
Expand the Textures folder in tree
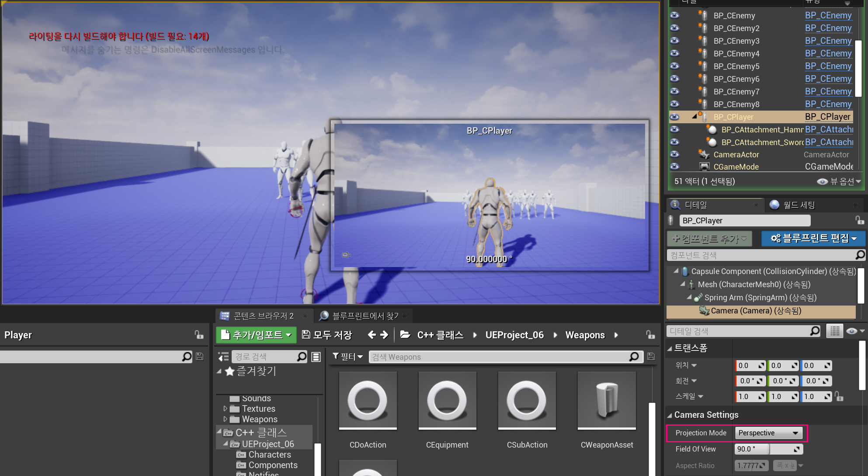(x=225, y=409)
